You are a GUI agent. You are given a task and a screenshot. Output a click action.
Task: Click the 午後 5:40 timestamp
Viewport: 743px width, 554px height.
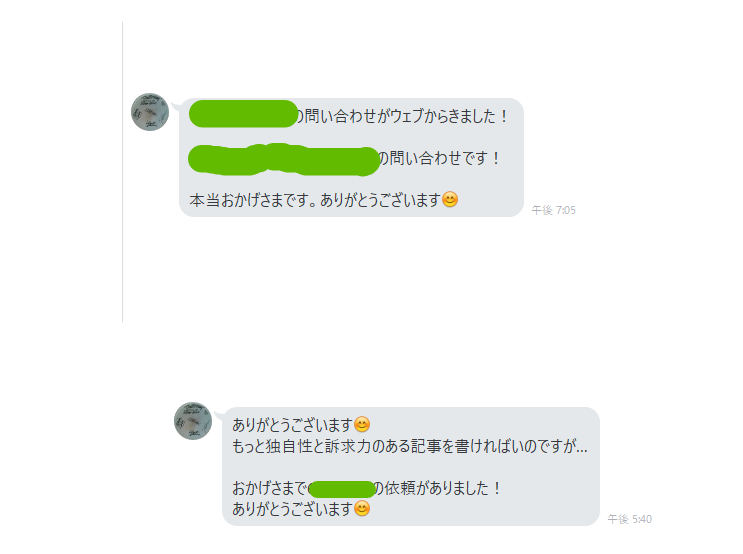coord(630,519)
